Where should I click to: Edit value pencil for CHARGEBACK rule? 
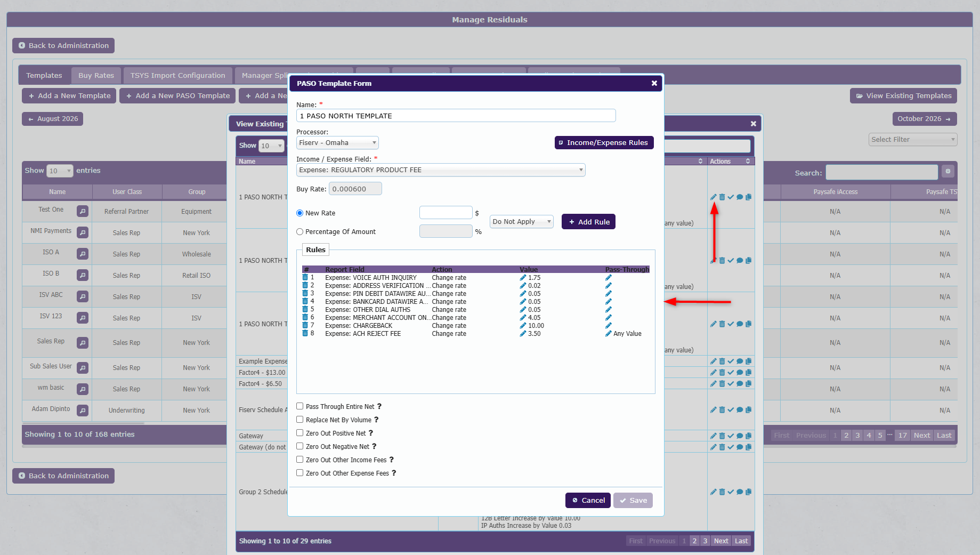(523, 325)
